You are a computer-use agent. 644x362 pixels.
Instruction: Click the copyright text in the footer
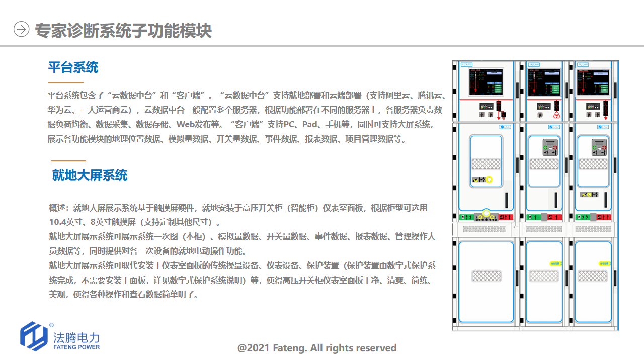coord(317,348)
